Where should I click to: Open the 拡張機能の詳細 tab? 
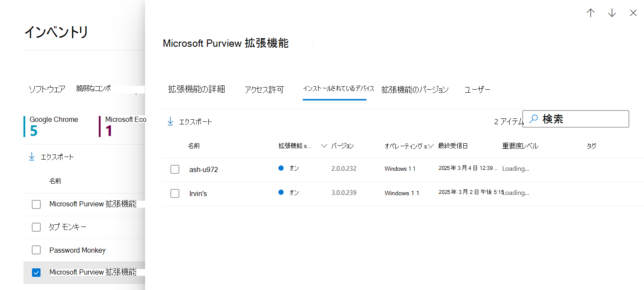click(196, 89)
